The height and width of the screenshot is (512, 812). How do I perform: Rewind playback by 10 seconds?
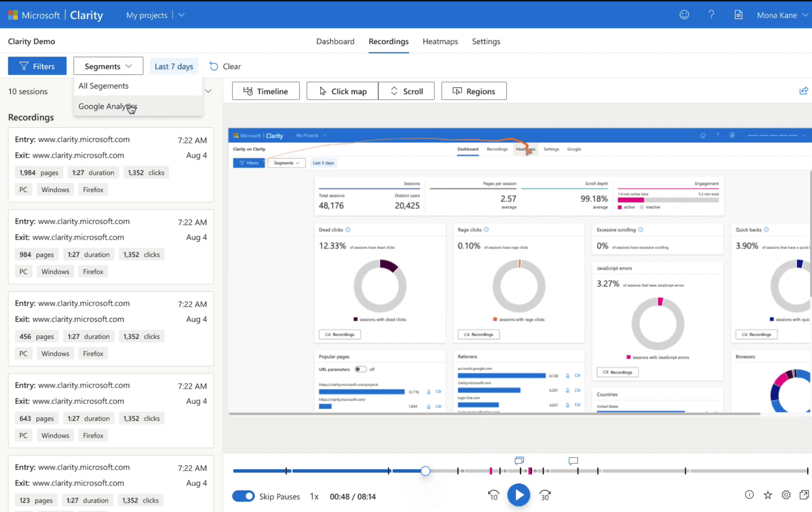point(493,495)
